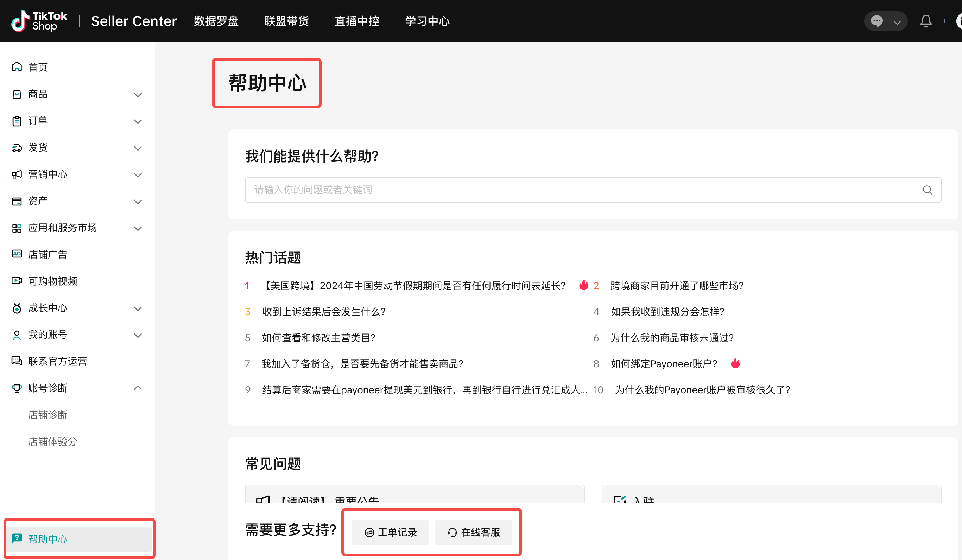This screenshot has width=962, height=560.
Task: Open 学习中心 in top navigation
Action: 427,21
